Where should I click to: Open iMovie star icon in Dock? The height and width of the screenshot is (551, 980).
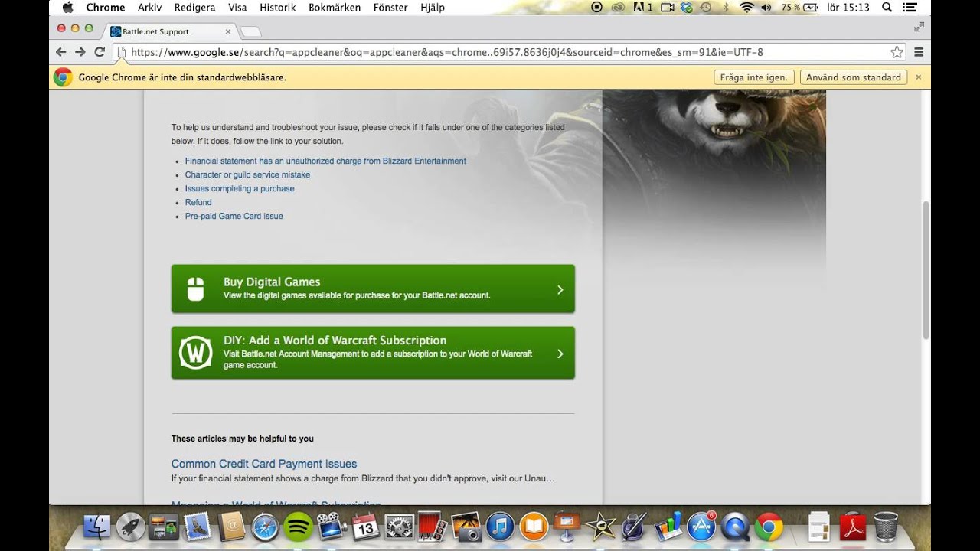click(x=601, y=527)
